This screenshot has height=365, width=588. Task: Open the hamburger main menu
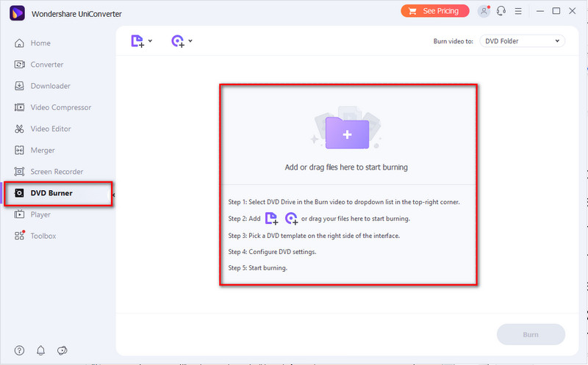click(520, 11)
